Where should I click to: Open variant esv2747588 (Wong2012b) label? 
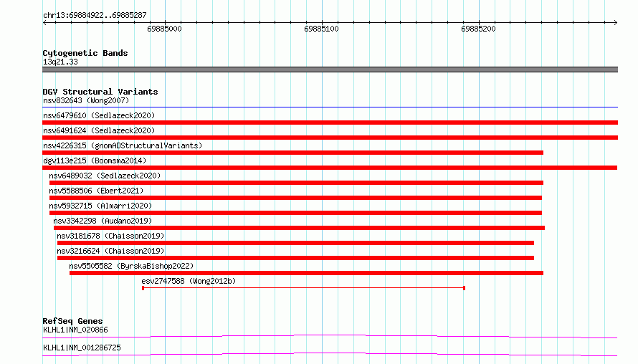click(x=189, y=281)
